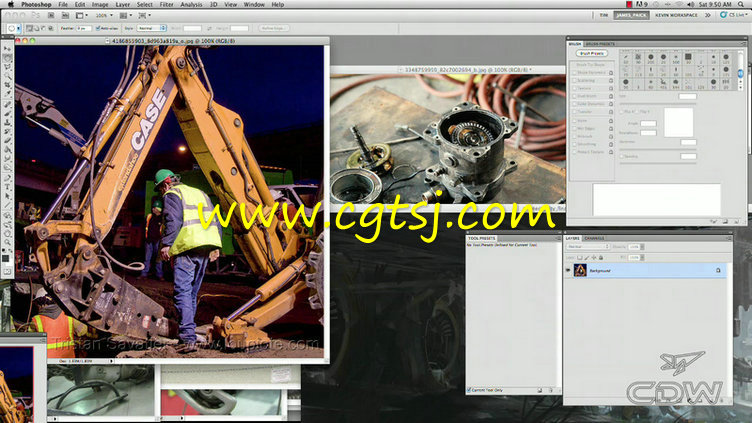Click the Subtract from Selection icon
Screen dimensions: 752x423
point(44,28)
